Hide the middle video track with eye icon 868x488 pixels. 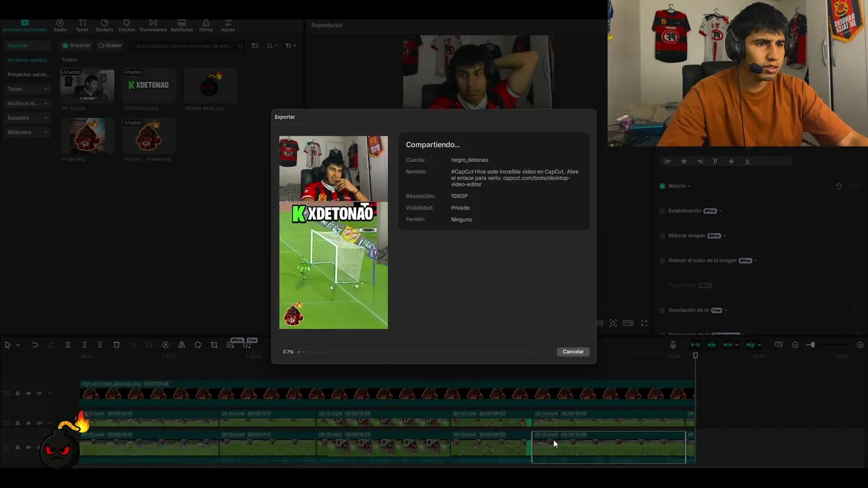tap(28, 423)
